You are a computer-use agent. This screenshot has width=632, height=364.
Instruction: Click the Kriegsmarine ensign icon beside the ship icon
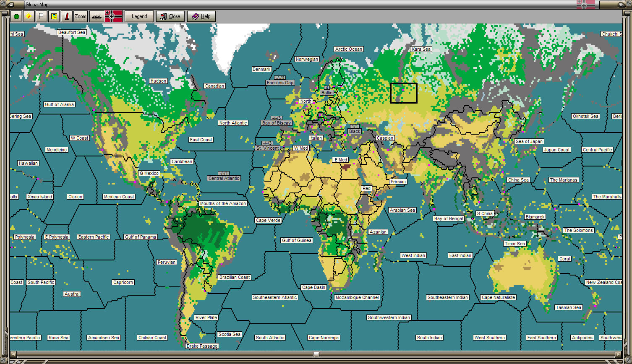click(x=113, y=16)
